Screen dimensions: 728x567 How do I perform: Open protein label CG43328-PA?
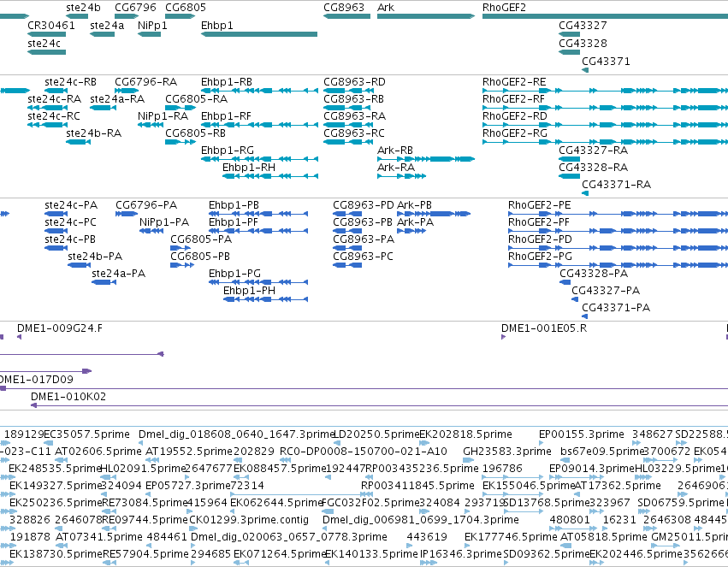click(594, 275)
